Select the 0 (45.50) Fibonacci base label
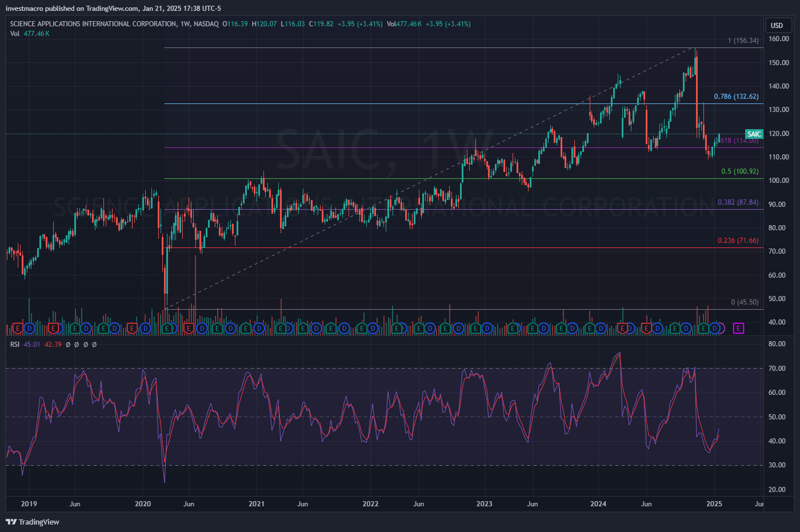This screenshot has height=532, width=800. [745, 302]
